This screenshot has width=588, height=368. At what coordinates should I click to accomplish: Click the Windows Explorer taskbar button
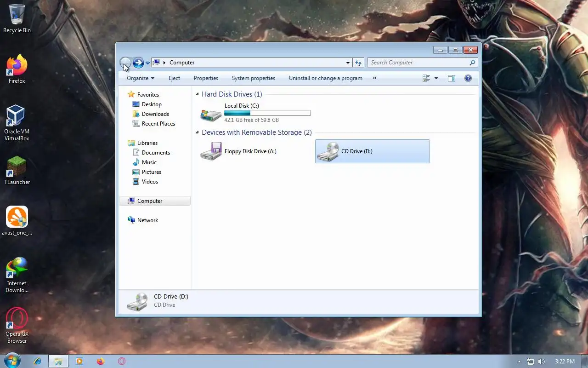(x=58, y=361)
